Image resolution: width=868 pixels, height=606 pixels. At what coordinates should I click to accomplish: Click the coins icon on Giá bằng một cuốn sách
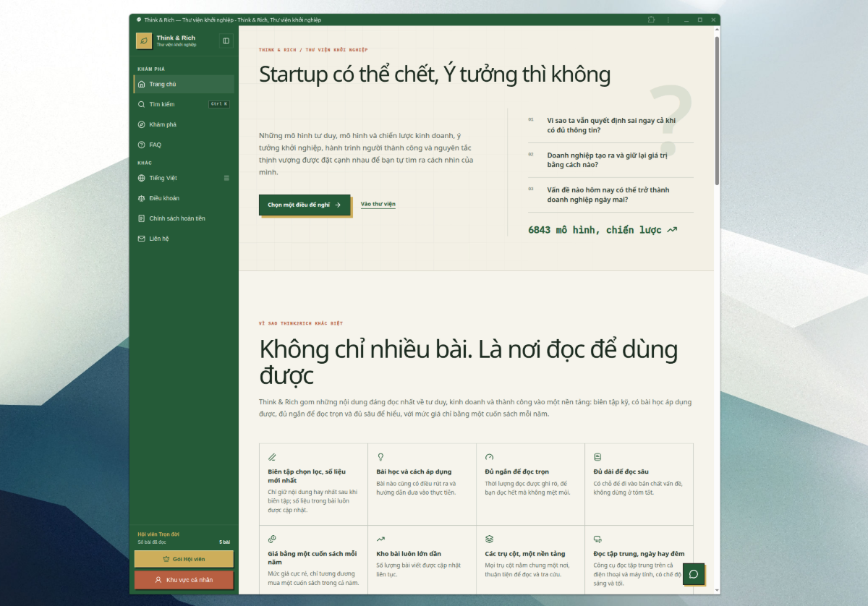pos(272,539)
